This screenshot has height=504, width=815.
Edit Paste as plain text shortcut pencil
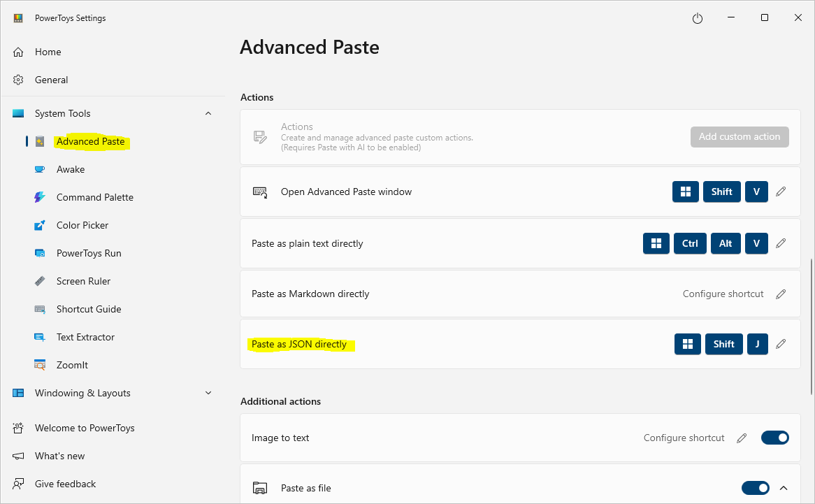coord(781,243)
